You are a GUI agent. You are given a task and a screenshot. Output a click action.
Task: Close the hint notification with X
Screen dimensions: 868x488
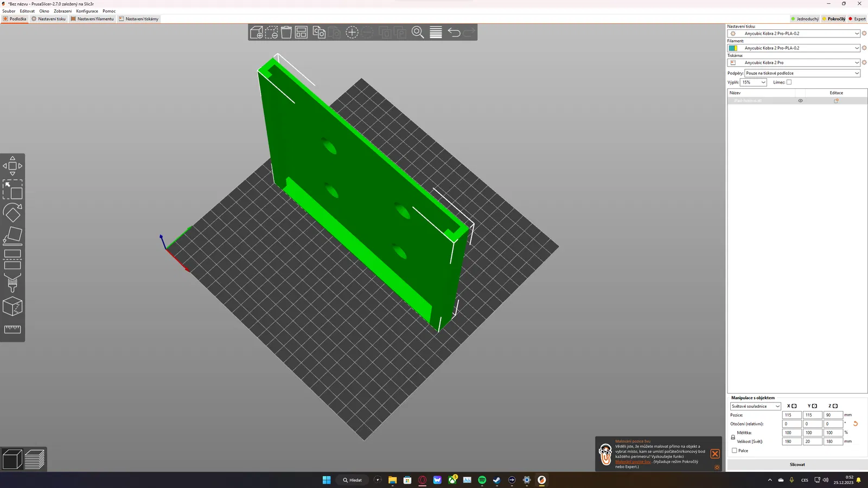[715, 454]
